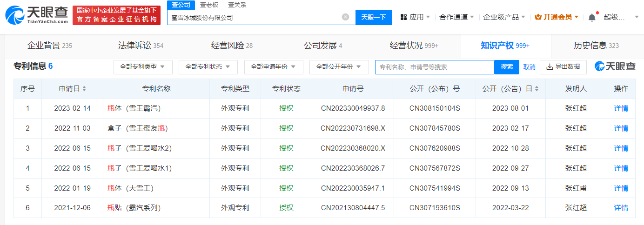This screenshot has height=225, width=644.
Task: Sort by 申请日 using sort arrows
Action: (x=84, y=89)
